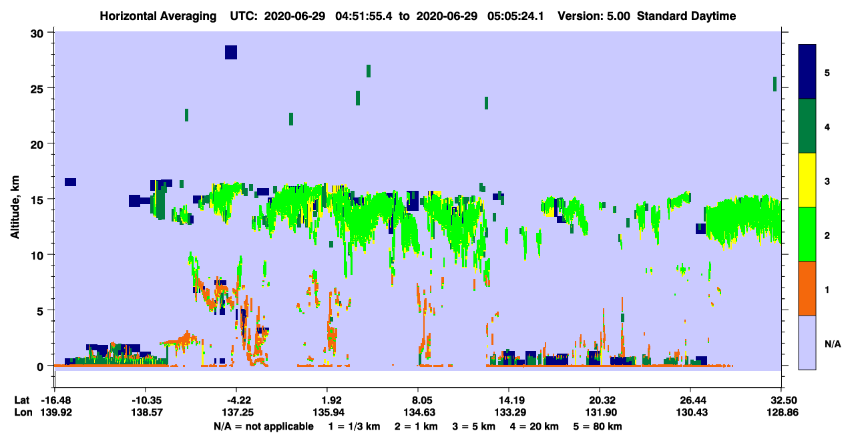Click longitude value 133.29
The width and height of the screenshot is (868, 445).
[509, 413]
